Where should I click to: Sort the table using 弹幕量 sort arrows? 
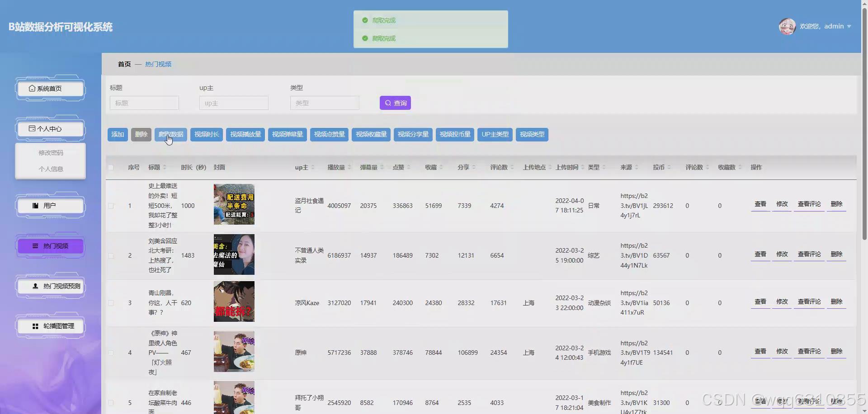pos(382,168)
